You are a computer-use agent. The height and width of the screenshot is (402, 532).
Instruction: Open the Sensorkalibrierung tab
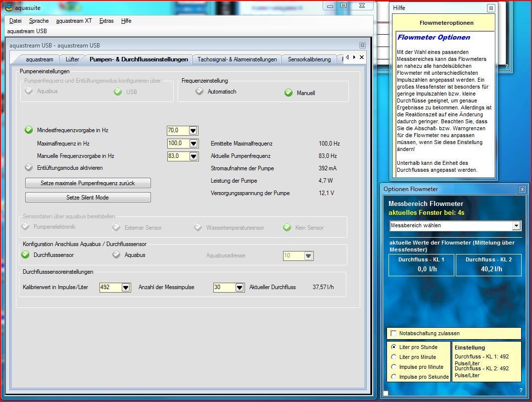pos(309,59)
